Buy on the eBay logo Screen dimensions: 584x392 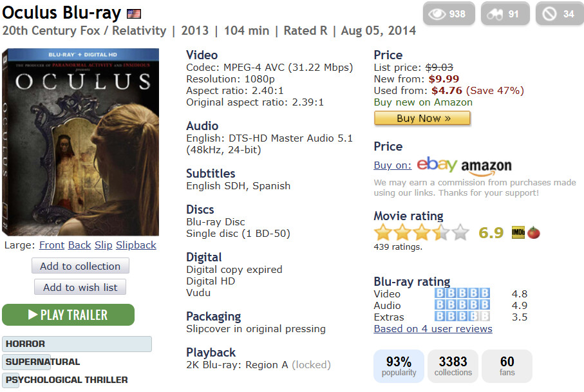[x=437, y=164]
